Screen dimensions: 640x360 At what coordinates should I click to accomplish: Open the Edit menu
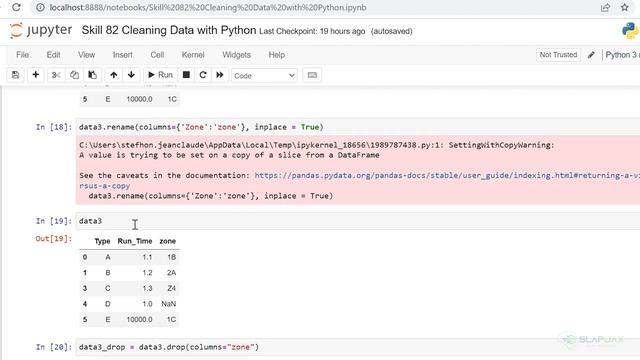pyautogui.click(x=53, y=55)
